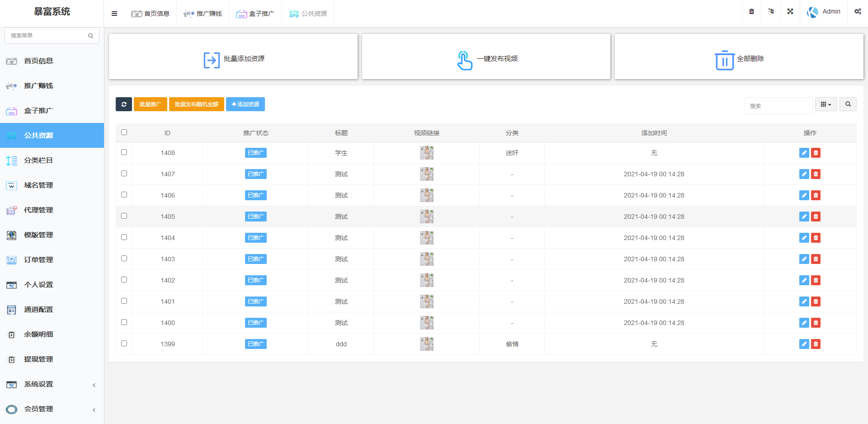Delete row 1405 using its red trash icon
This screenshot has width=868, height=424.
click(816, 217)
